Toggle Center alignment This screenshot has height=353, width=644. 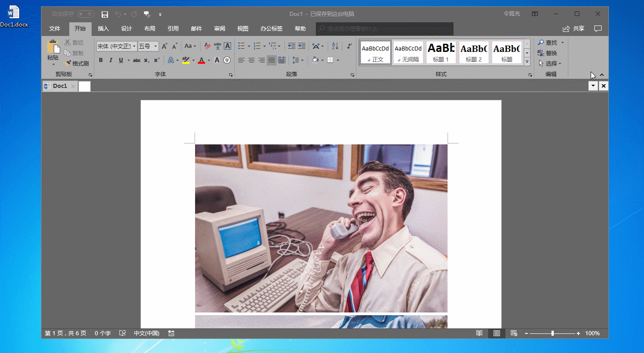pyautogui.click(x=251, y=60)
